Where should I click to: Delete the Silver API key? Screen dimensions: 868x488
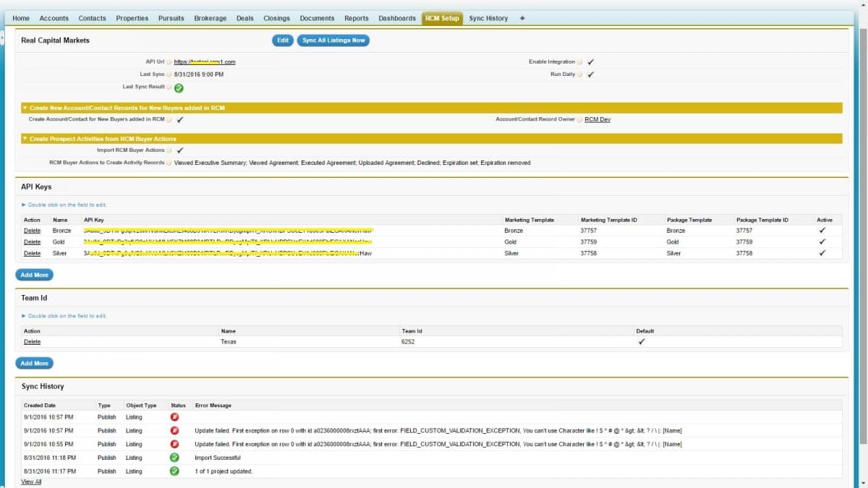(32, 254)
